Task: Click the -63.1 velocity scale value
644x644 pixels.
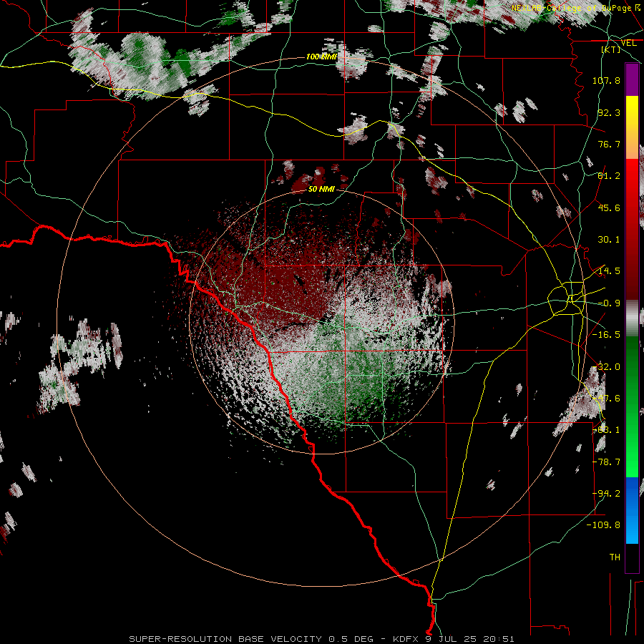Action: (606, 430)
